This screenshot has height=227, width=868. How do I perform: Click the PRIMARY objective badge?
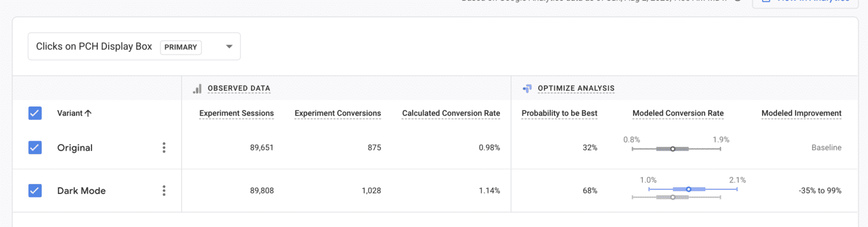coord(181,47)
